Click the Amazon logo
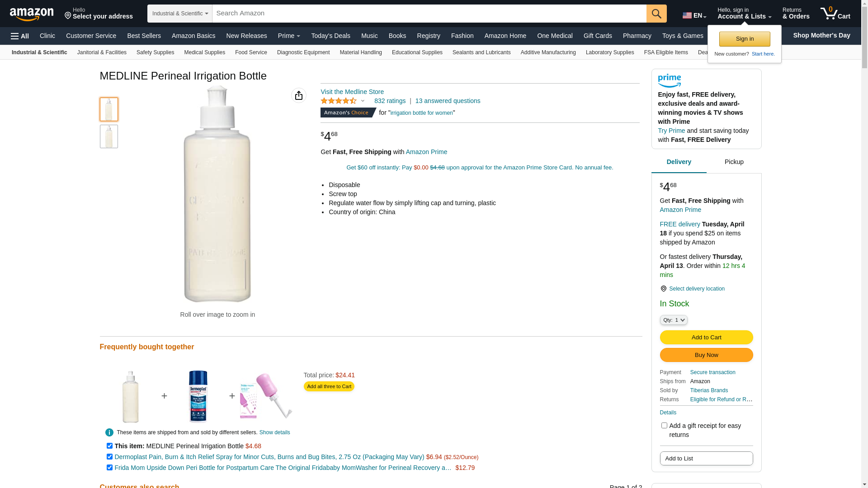Viewport: 868px width, 488px height. 32,14
